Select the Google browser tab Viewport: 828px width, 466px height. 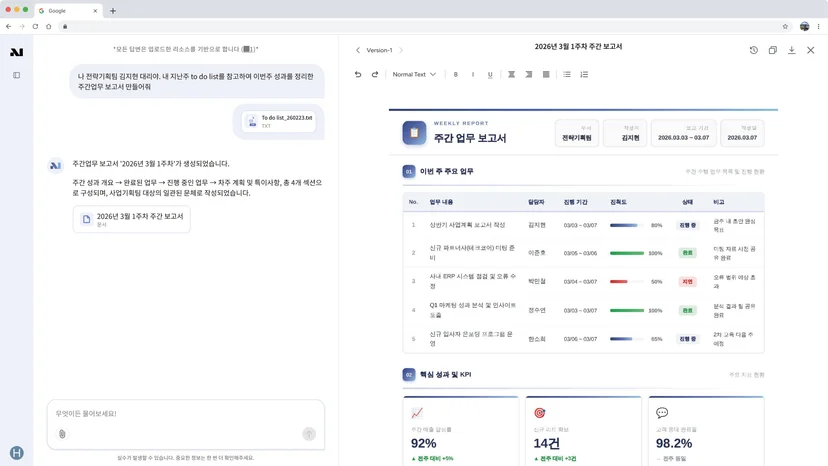[x=69, y=11]
